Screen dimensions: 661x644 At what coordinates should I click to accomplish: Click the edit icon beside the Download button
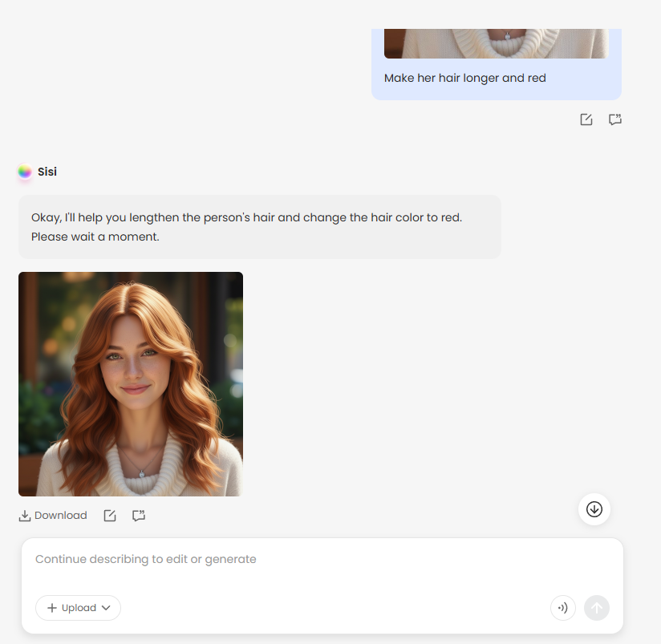110,516
